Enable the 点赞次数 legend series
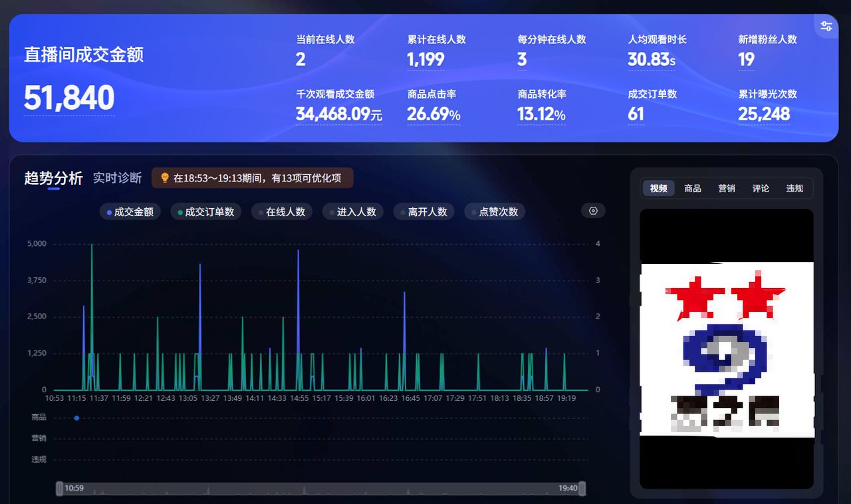This screenshot has width=851, height=504. [x=495, y=212]
